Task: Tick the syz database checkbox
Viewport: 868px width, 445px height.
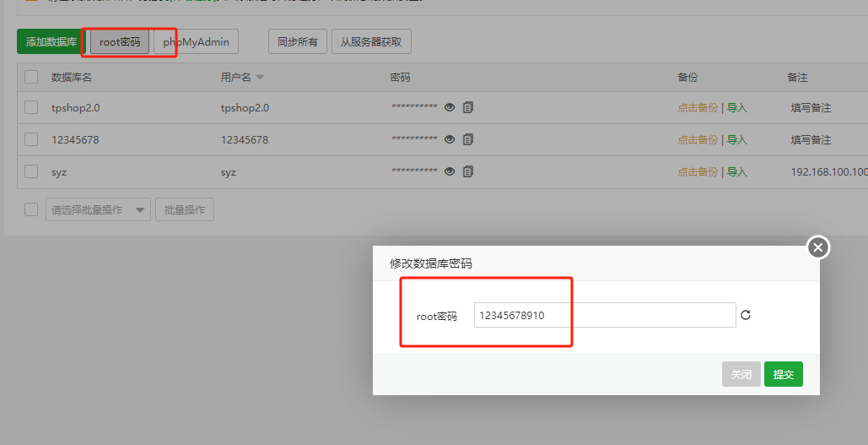Action: (31, 171)
